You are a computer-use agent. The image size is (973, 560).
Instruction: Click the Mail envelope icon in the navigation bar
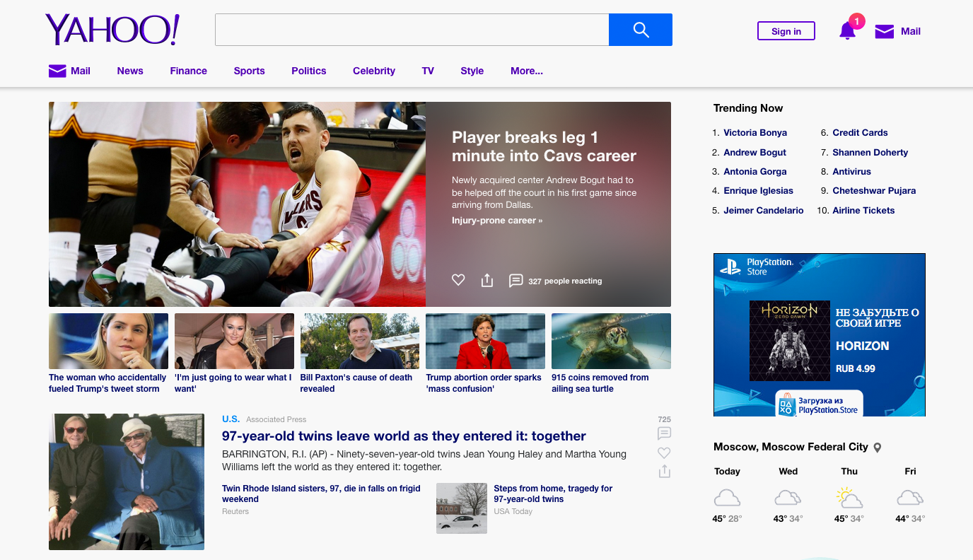point(57,71)
